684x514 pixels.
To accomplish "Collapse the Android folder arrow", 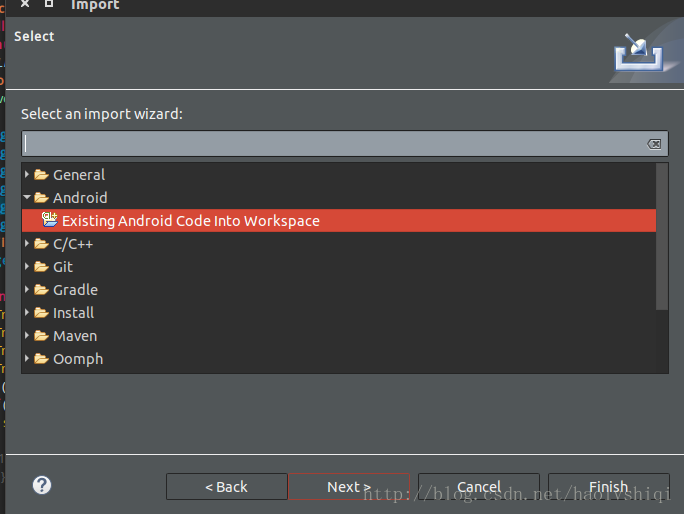I will [x=27, y=198].
